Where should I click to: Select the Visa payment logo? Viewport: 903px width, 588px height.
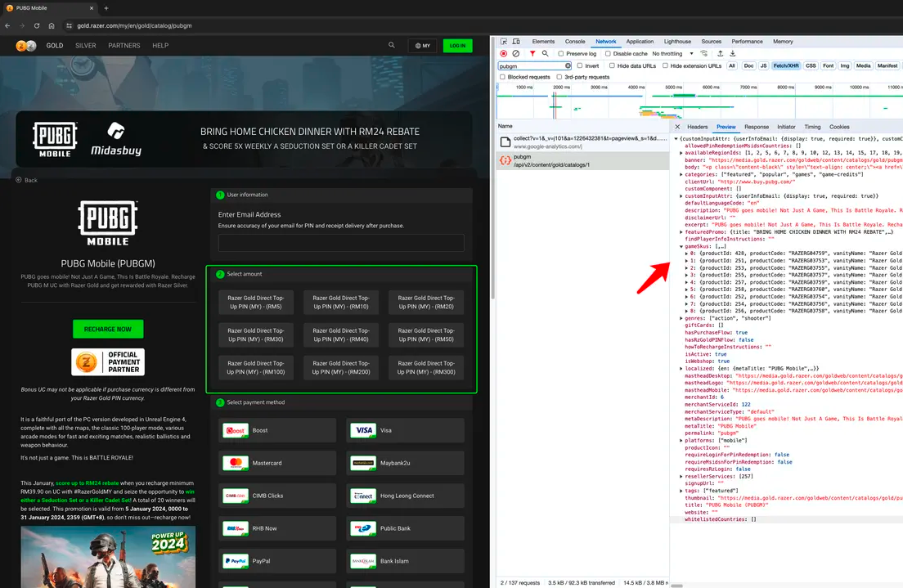tap(363, 430)
